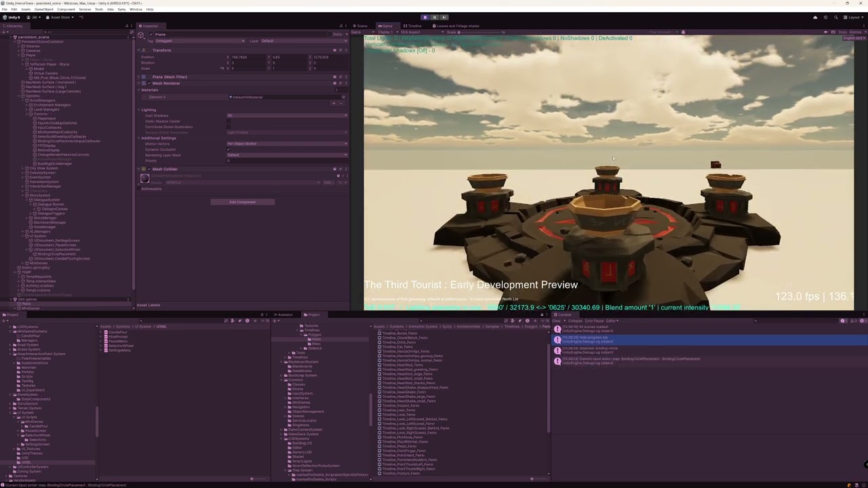Open the Mesh Collider settings kebab menu

tap(346, 169)
